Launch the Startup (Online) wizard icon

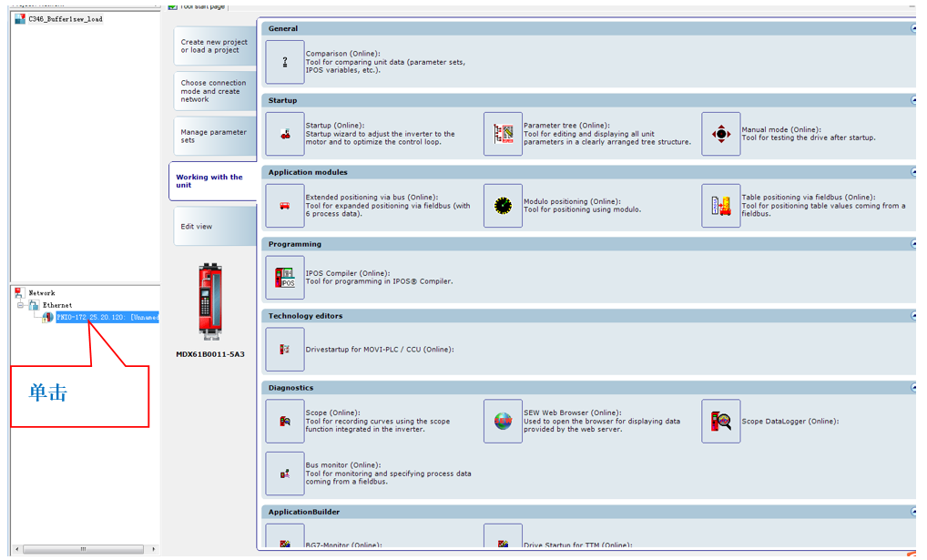(x=285, y=134)
